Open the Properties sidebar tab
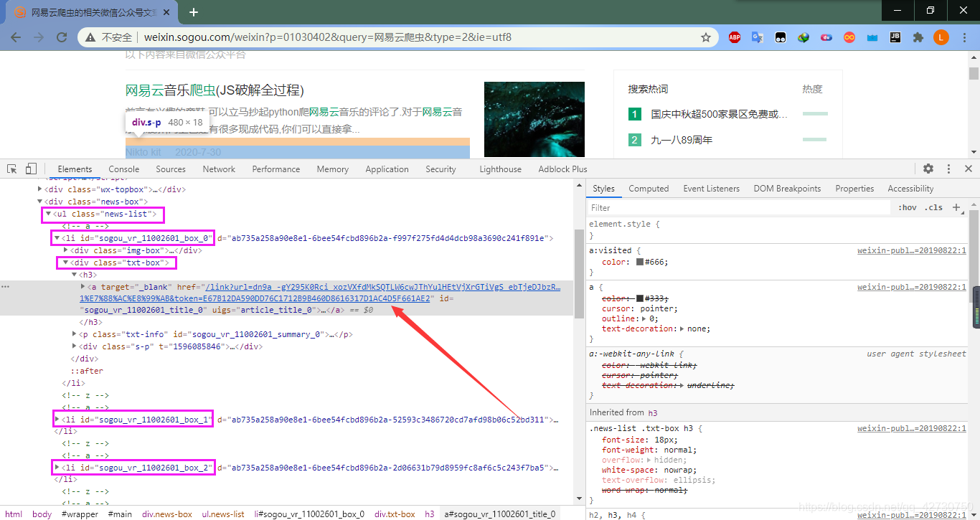The height and width of the screenshot is (520, 980). pyautogui.click(x=854, y=189)
